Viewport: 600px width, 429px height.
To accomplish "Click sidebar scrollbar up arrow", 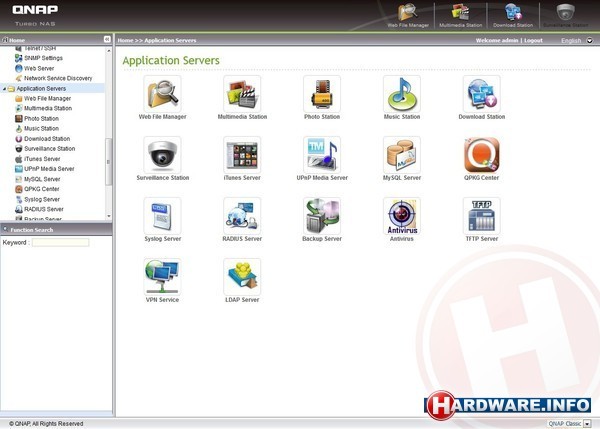I will pyautogui.click(x=109, y=51).
